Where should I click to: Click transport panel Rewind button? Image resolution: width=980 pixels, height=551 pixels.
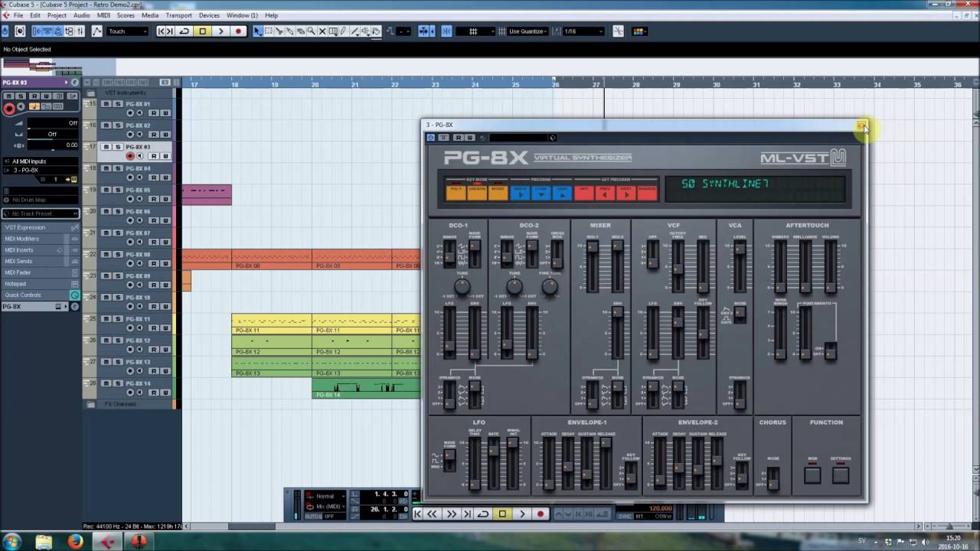[x=432, y=514]
